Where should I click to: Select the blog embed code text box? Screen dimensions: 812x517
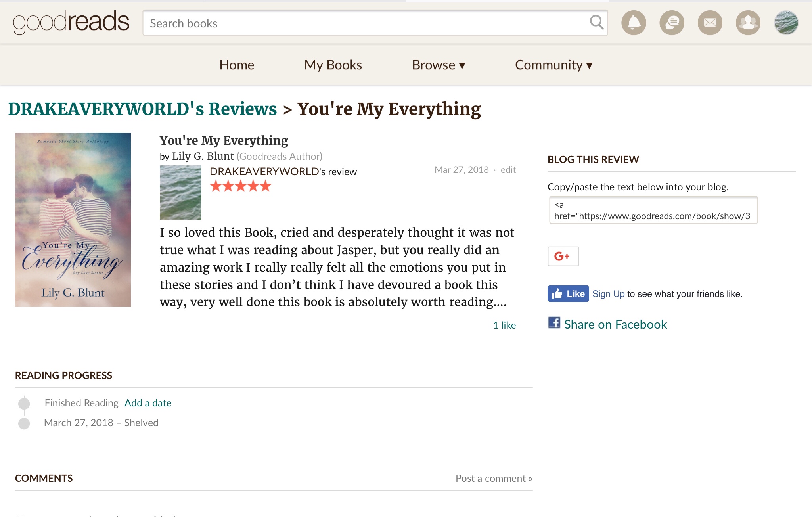tap(653, 210)
